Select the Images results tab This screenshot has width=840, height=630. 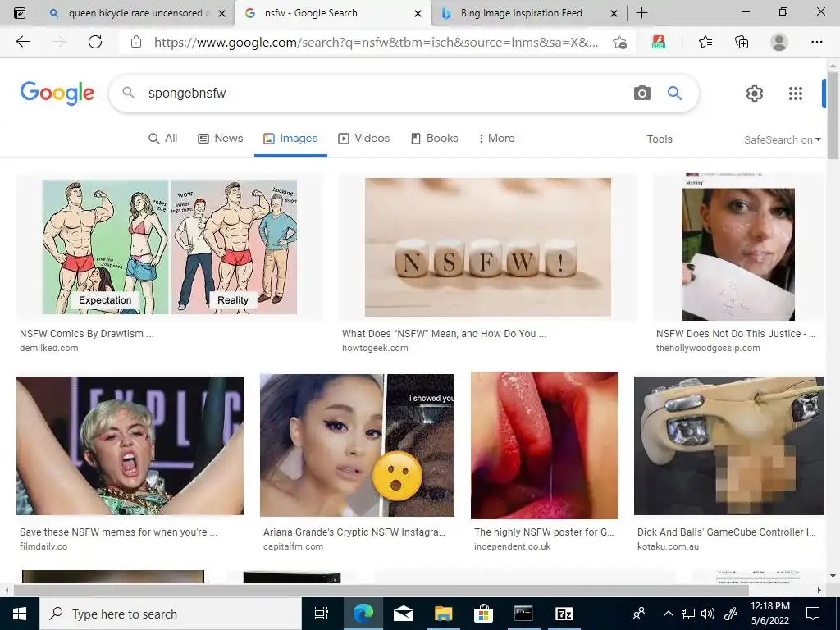(290, 138)
